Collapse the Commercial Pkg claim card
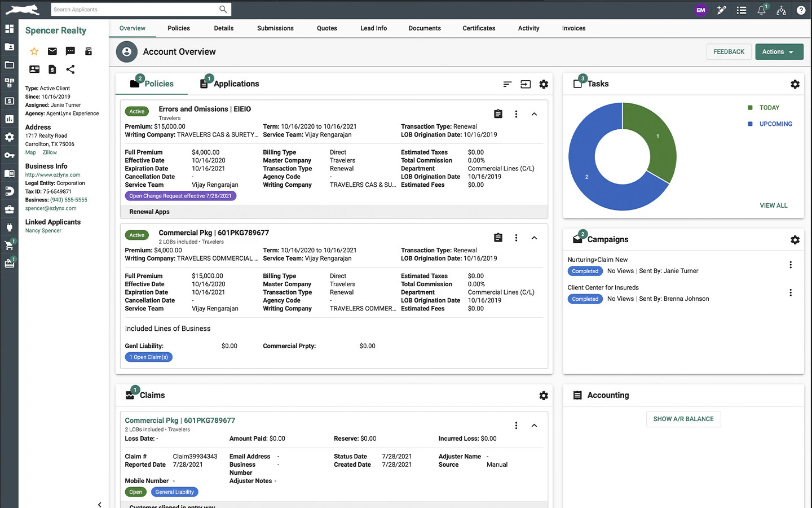 tap(534, 425)
